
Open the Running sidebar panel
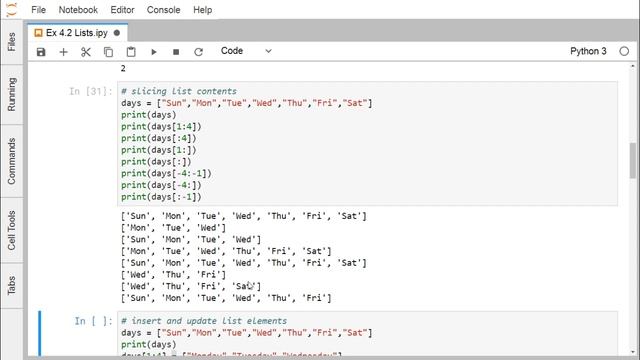[x=11, y=94]
